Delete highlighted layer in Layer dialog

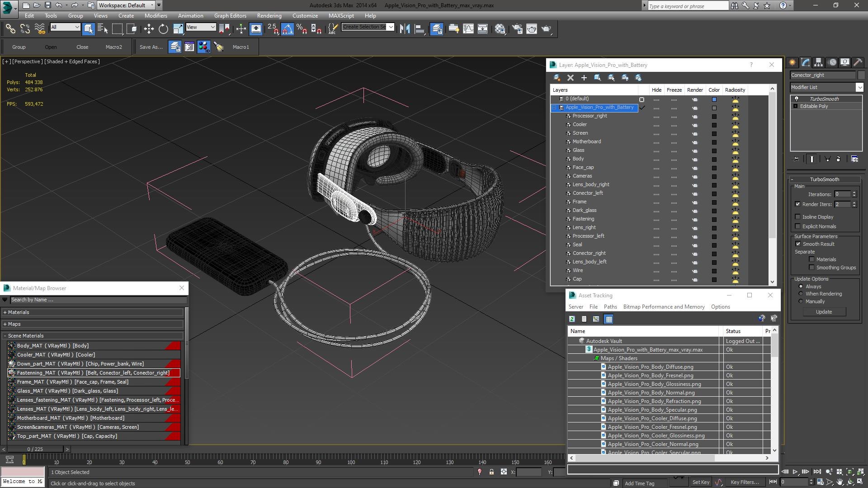tap(571, 78)
